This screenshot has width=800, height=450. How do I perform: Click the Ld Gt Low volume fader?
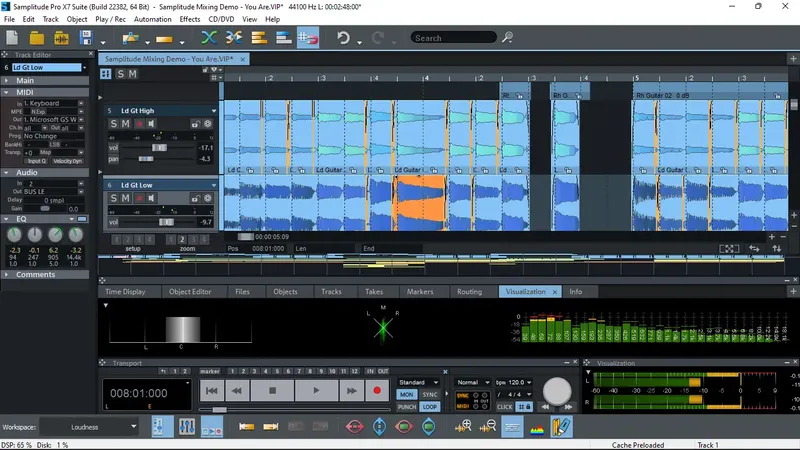(166, 222)
